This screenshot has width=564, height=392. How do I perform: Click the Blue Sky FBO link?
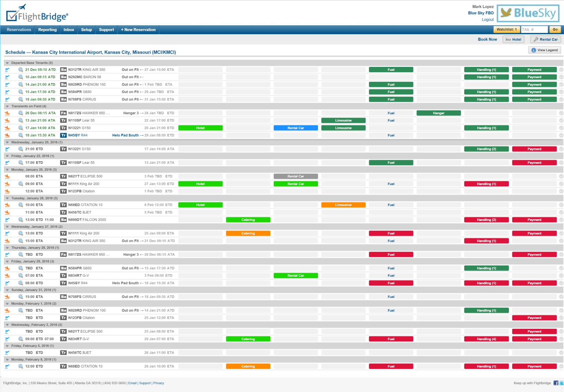point(481,13)
